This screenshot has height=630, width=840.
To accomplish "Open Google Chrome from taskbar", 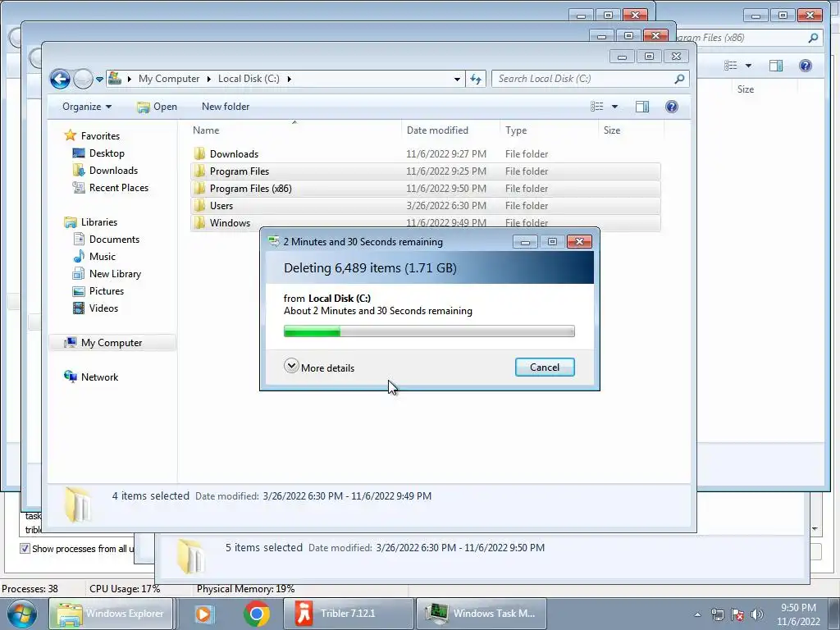I will pyautogui.click(x=257, y=614).
